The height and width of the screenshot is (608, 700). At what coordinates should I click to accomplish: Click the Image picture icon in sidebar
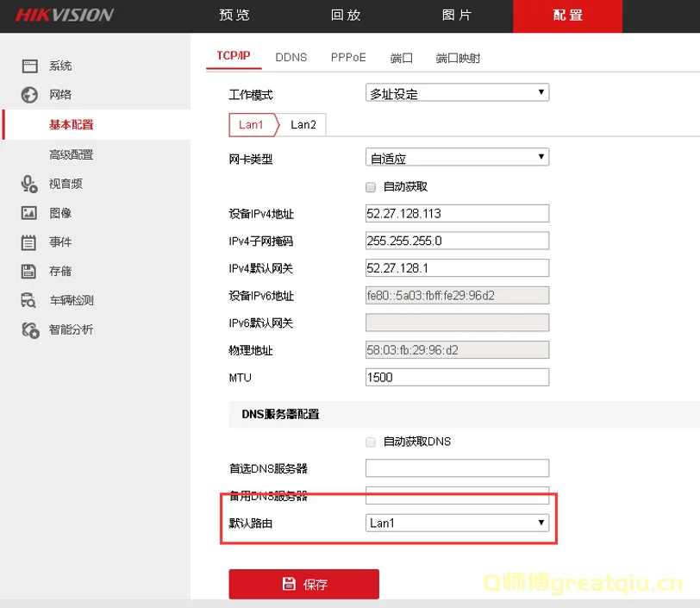[x=30, y=213]
